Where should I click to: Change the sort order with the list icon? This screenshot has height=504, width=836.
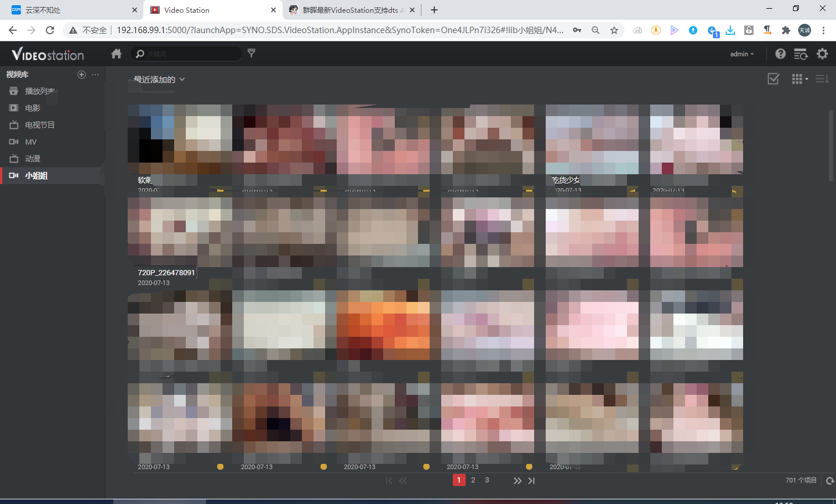coord(822,78)
